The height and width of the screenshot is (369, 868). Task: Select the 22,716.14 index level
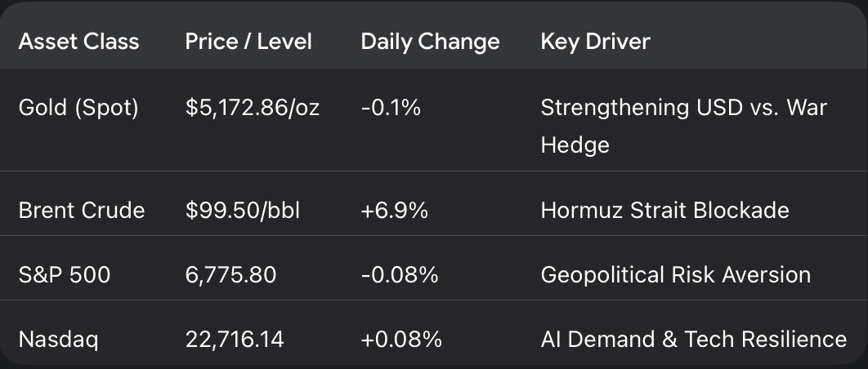point(235,339)
